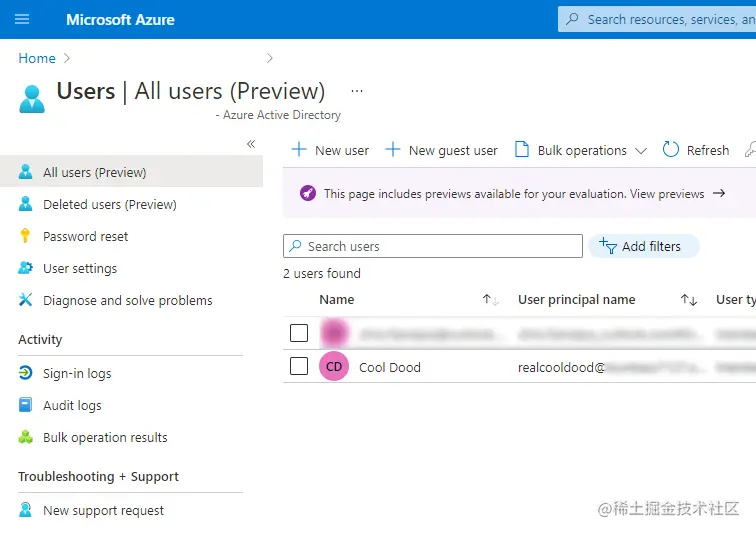
Task: Collapse the left sidebar with double chevron
Action: pos(251,144)
